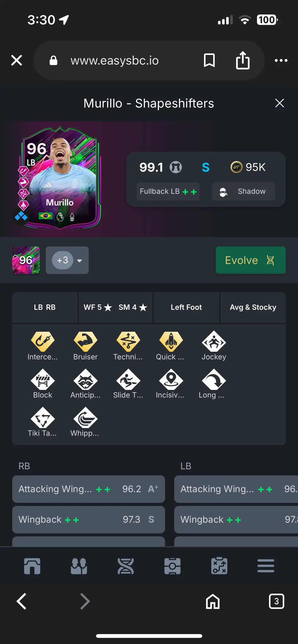Tap the Block playstyle icon
Screen dimensions: 298x644
[43, 379]
